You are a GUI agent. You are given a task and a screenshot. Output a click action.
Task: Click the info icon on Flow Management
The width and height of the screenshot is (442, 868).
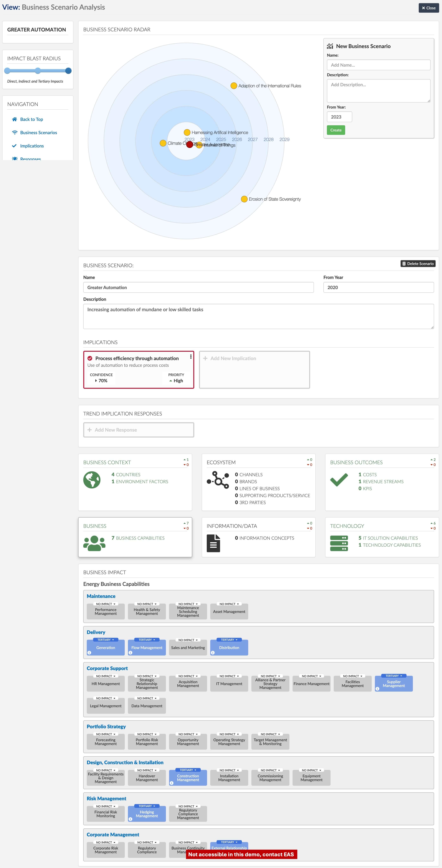[130, 653]
